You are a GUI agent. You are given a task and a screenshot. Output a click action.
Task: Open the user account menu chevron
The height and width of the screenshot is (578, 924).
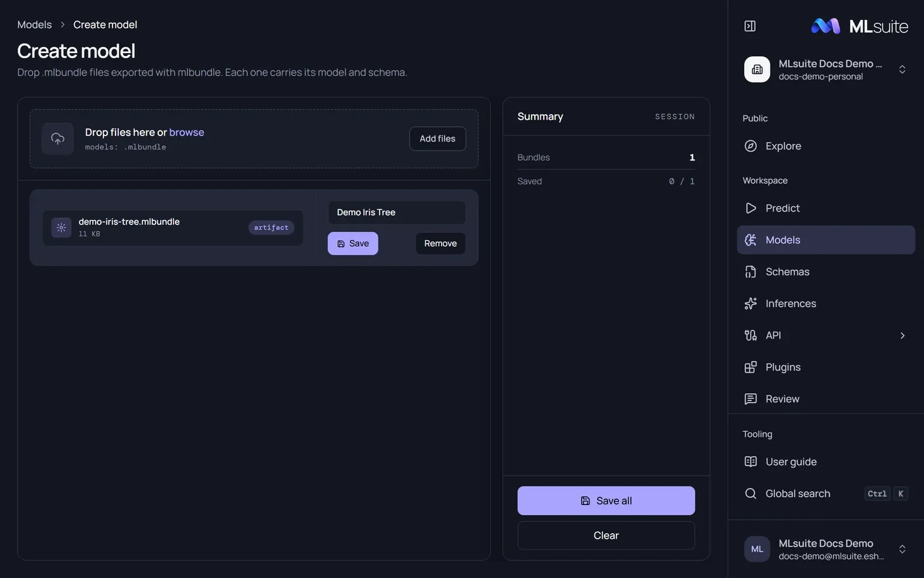(x=902, y=549)
